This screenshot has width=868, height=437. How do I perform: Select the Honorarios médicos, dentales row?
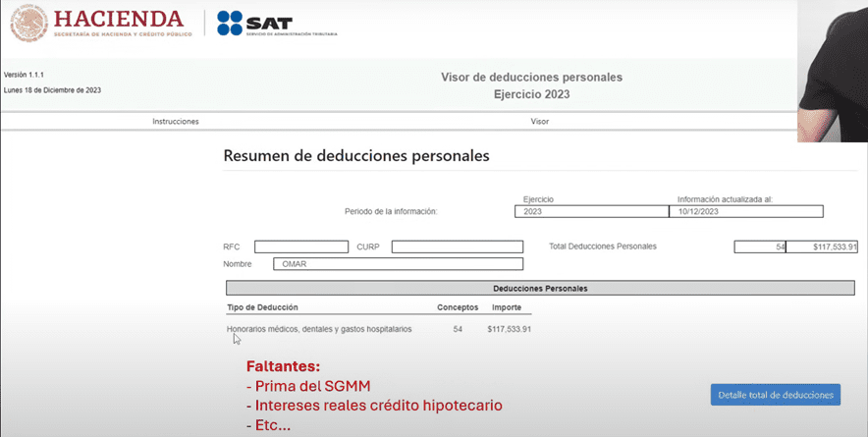coord(319,329)
